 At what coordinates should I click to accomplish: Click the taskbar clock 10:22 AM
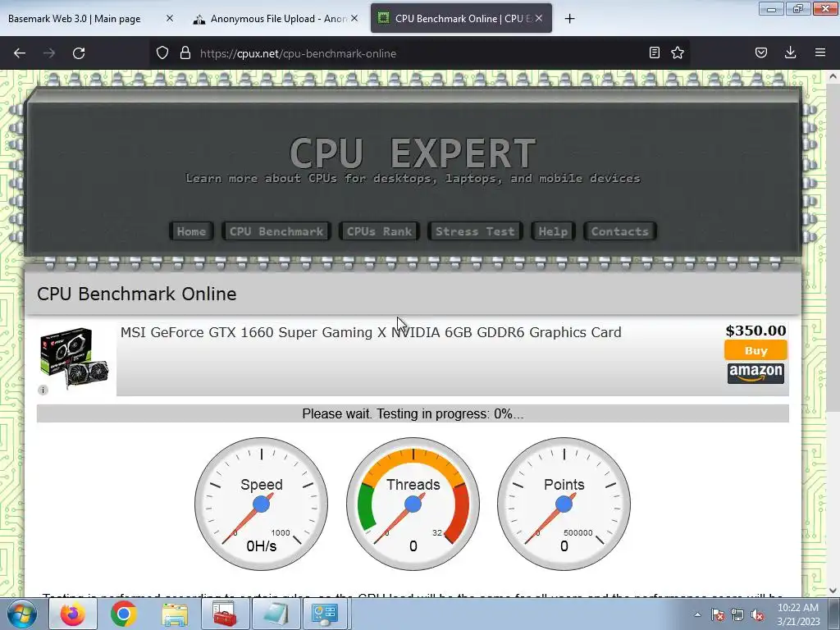tap(798, 608)
